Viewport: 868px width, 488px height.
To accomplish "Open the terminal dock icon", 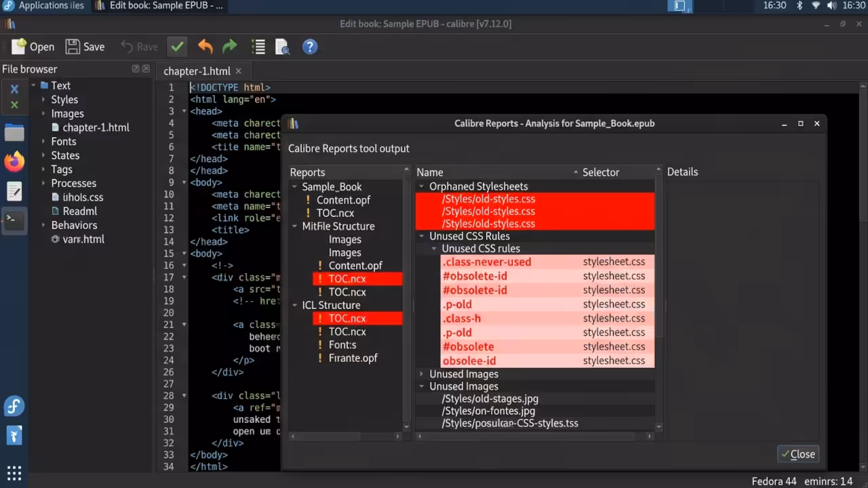I will click(14, 220).
